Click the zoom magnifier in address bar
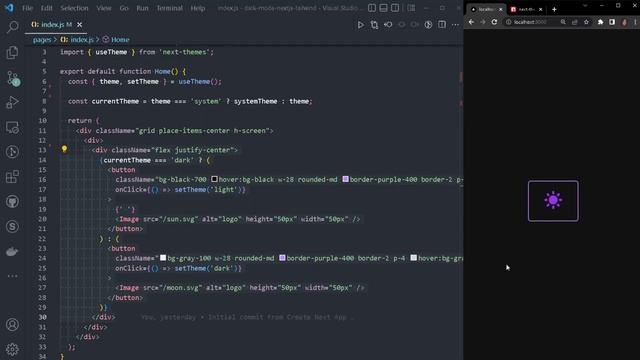 click(563, 22)
